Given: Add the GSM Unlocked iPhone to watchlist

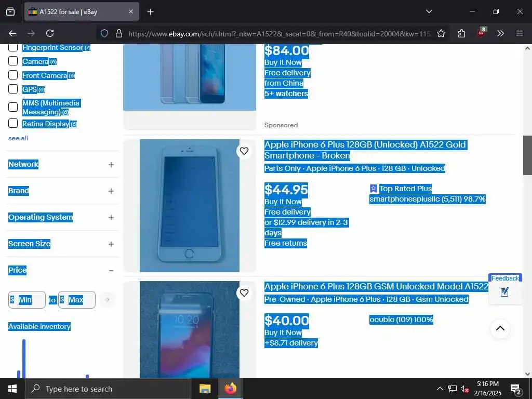Looking at the screenshot, I should (x=244, y=293).
